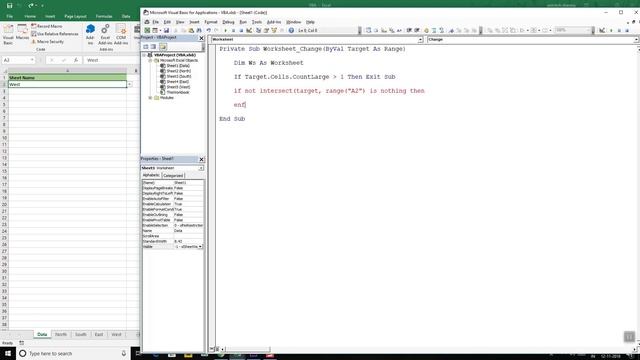Screen dimensions: 640x360
Task: Open Properties Window icon in VBA toolbar
Action: tap(266, 30)
